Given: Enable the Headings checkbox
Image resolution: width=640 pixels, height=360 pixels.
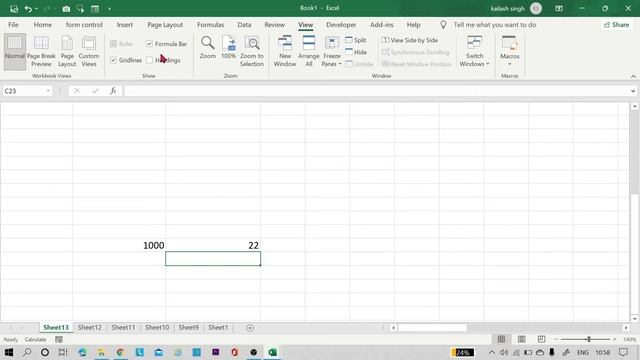Looking at the screenshot, I should pyautogui.click(x=149, y=60).
